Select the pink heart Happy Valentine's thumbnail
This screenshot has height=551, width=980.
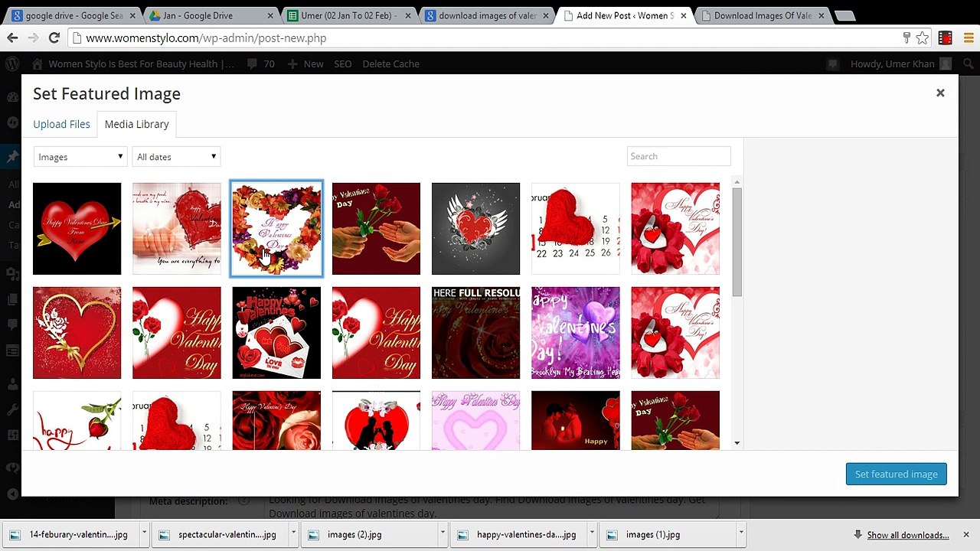pyautogui.click(x=475, y=420)
